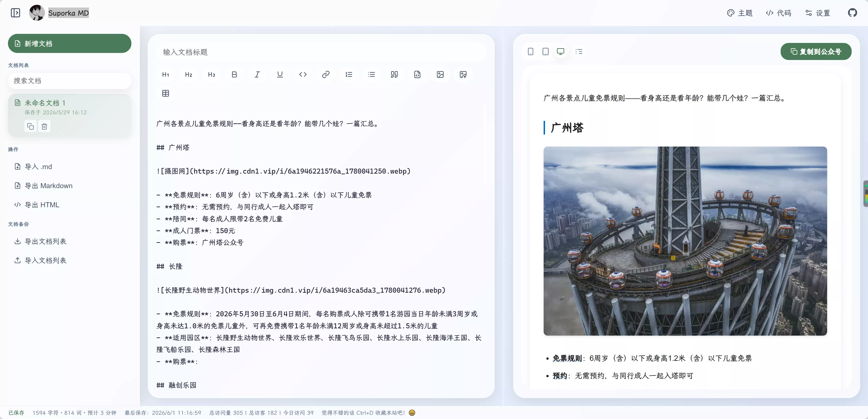The width and height of the screenshot is (868, 419).
Task: Open the 代码 code style menu
Action: (778, 13)
